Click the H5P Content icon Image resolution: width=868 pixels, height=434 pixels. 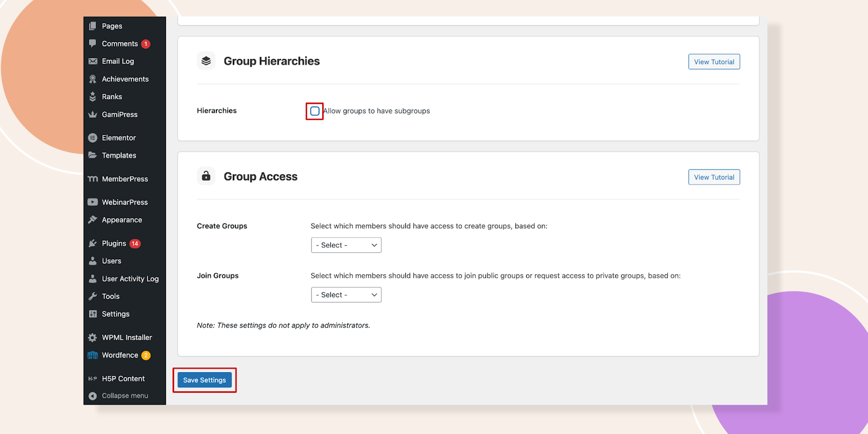(x=93, y=379)
